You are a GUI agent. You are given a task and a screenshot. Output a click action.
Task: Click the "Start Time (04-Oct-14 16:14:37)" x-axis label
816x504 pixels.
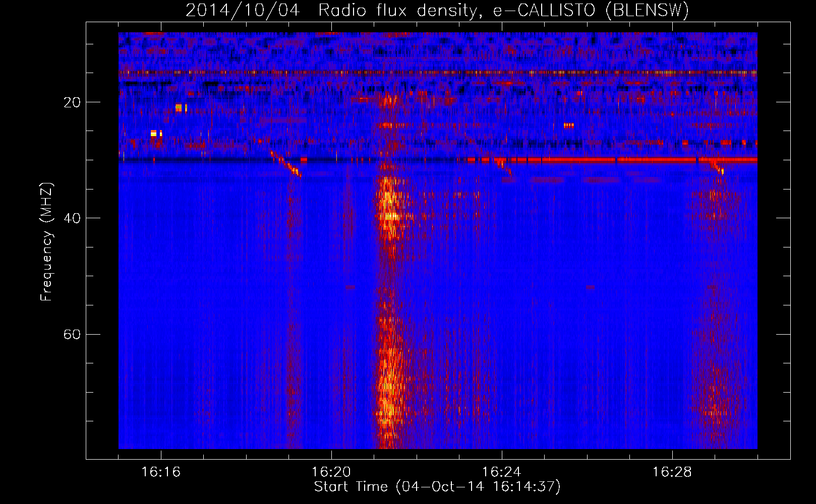pyautogui.click(x=437, y=486)
